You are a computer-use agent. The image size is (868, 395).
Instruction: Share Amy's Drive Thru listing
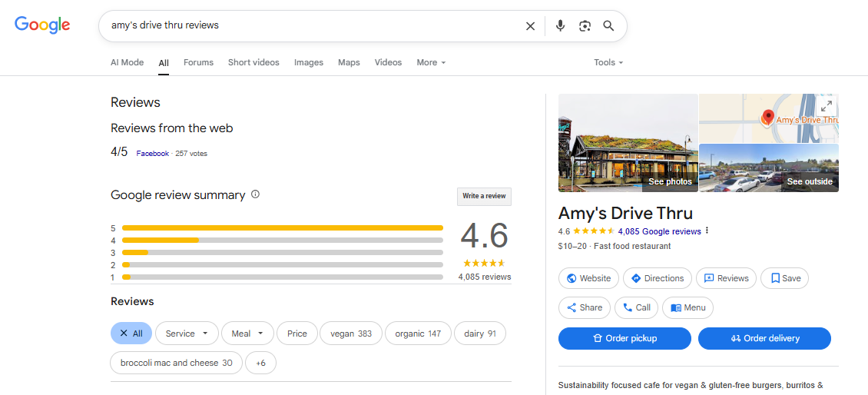click(584, 307)
